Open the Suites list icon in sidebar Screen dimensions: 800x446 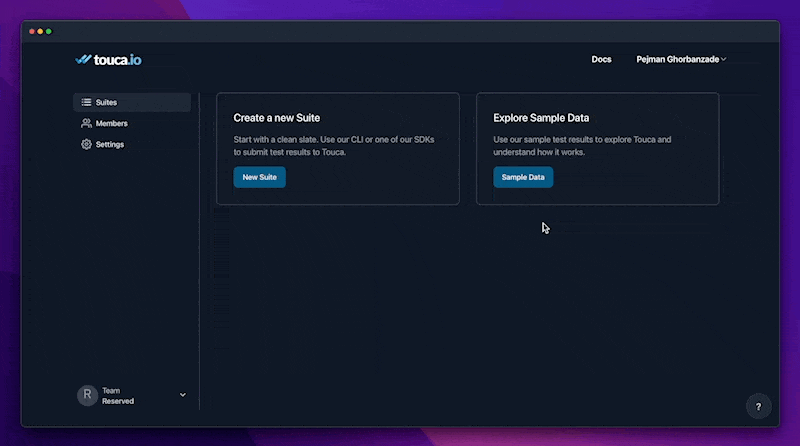click(x=86, y=103)
